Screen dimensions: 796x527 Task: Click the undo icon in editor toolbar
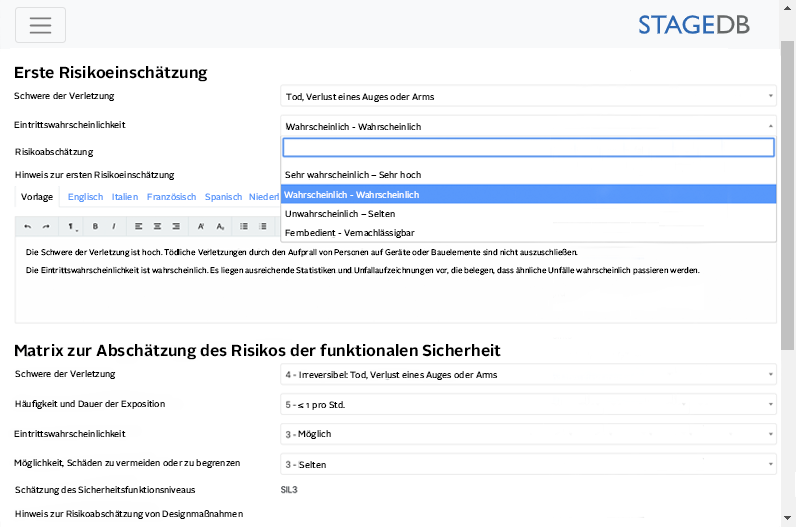click(28, 227)
